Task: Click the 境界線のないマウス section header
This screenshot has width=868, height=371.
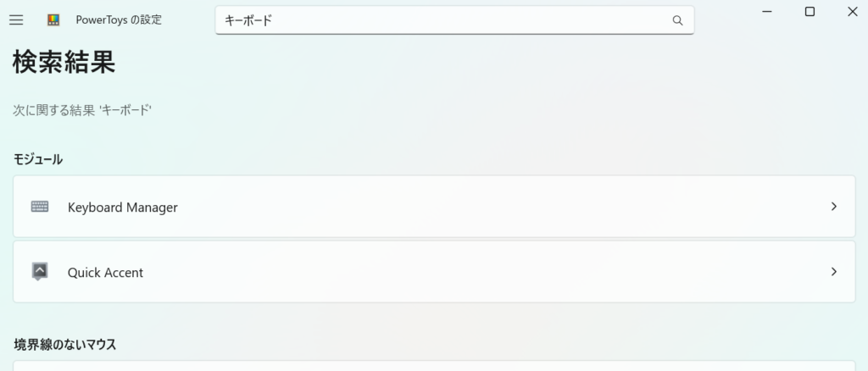Action: (65, 344)
